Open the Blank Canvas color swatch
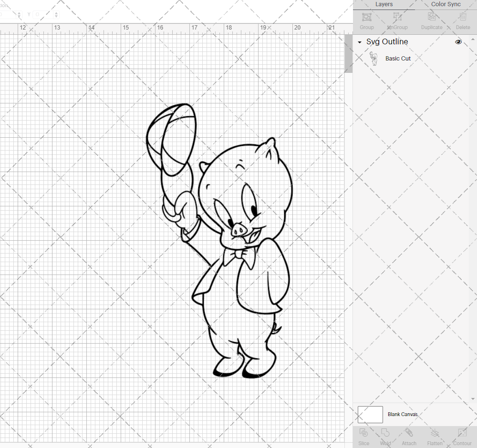Screen dimensions: 477x448 [370, 414]
